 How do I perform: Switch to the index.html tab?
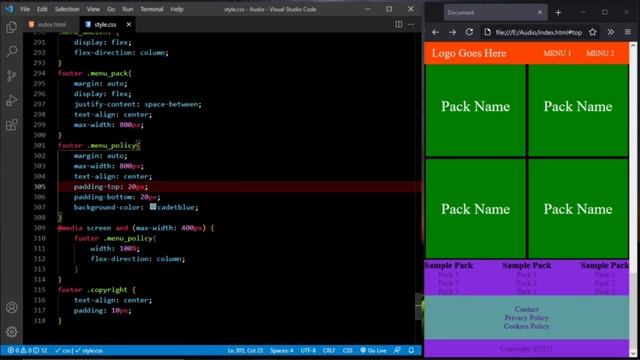pos(51,24)
